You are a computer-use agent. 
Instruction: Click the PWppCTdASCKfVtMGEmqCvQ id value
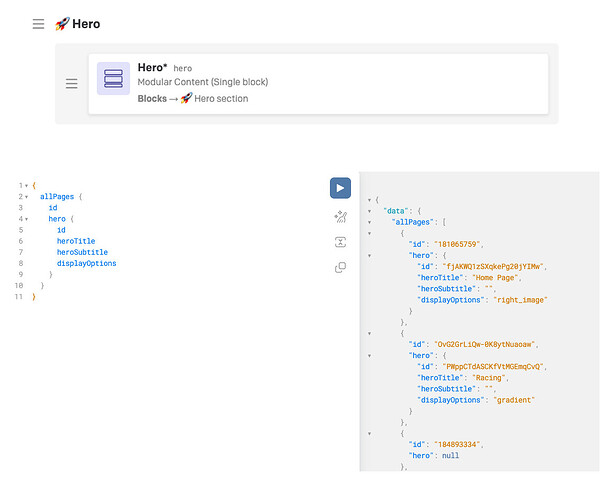click(x=493, y=367)
